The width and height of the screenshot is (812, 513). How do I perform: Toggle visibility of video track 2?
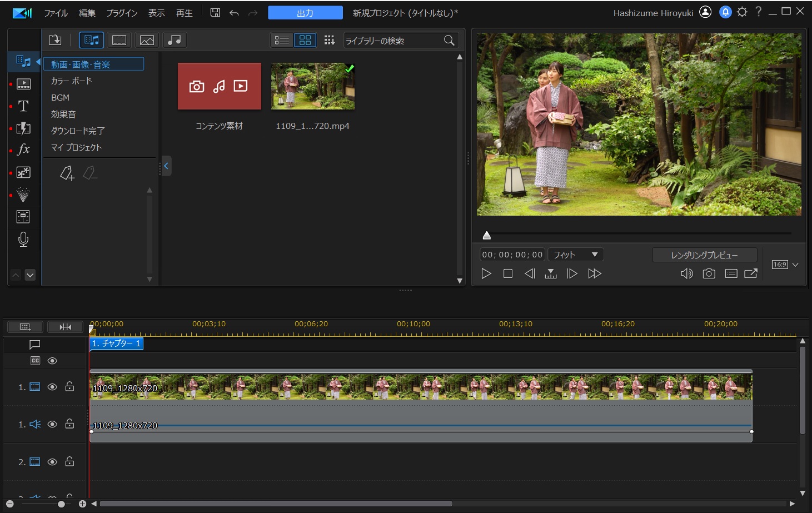(x=52, y=462)
